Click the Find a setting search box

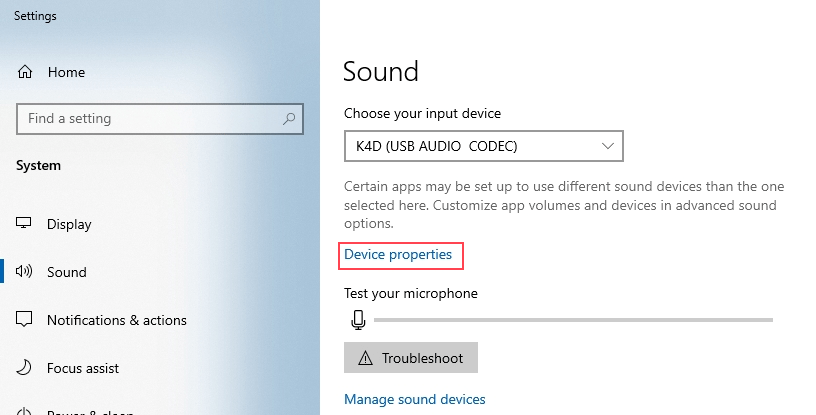150,119
